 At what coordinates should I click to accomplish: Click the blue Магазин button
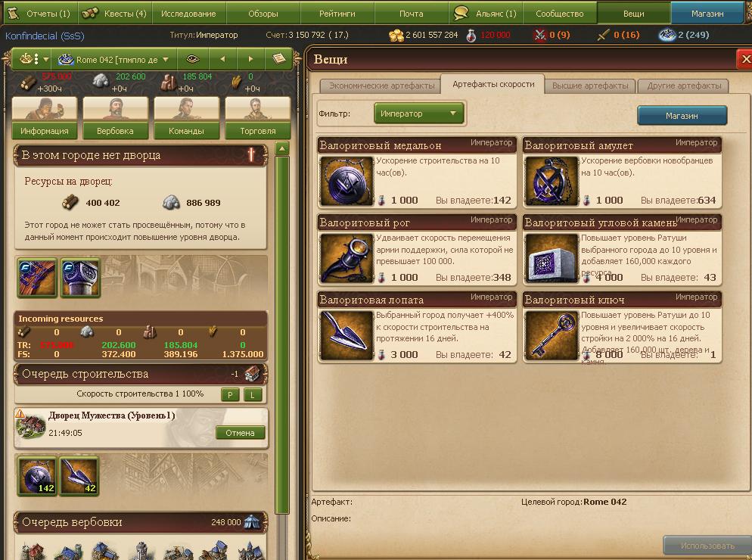(x=682, y=116)
